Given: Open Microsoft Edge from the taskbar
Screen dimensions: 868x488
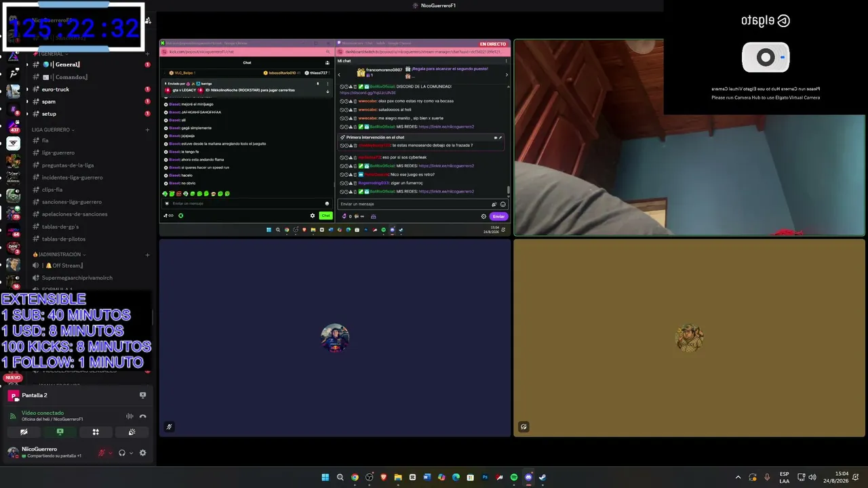Looking at the screenshot, I should (456, 477).
